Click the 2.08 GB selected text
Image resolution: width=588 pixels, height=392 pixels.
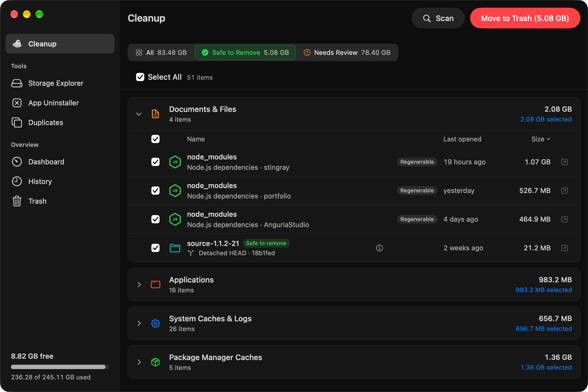pyautogui.click(x=546, y=119)
